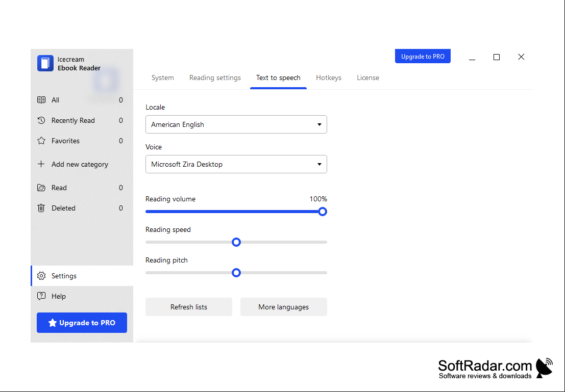
Task: Click the count 0 in the Deleted row
Action: tap(121, 208)
